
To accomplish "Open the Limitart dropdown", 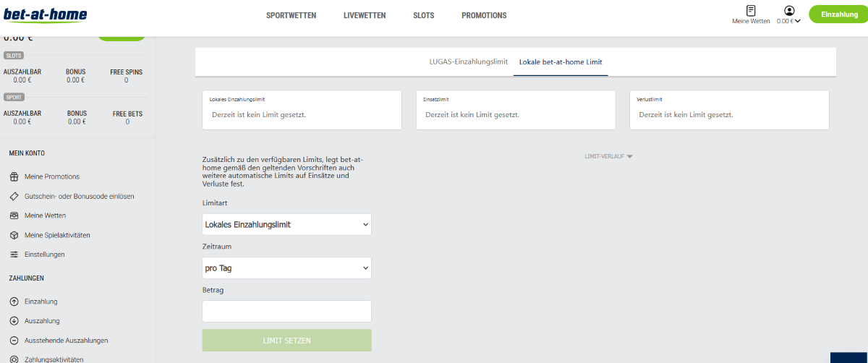I will point(287,224).
